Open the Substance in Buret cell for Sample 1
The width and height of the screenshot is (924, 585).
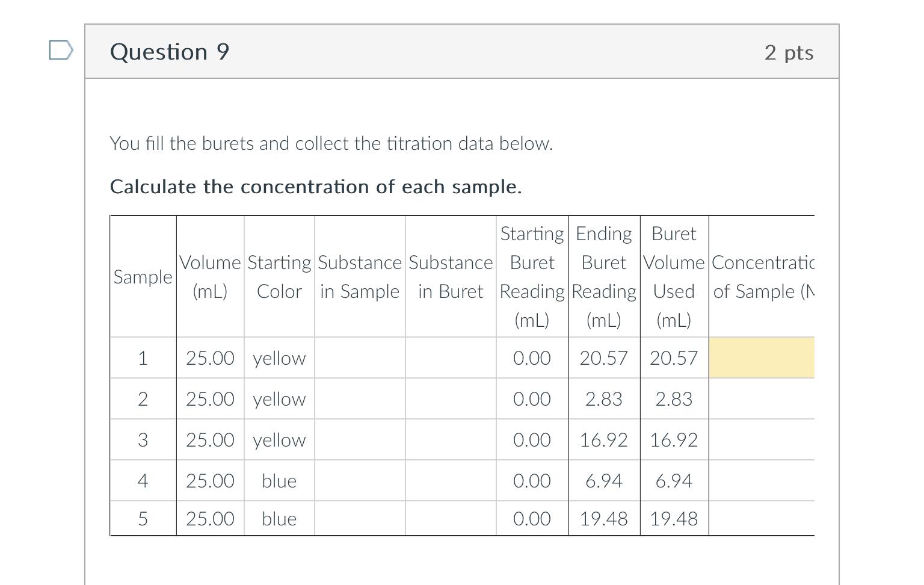(x=450, y=357)
